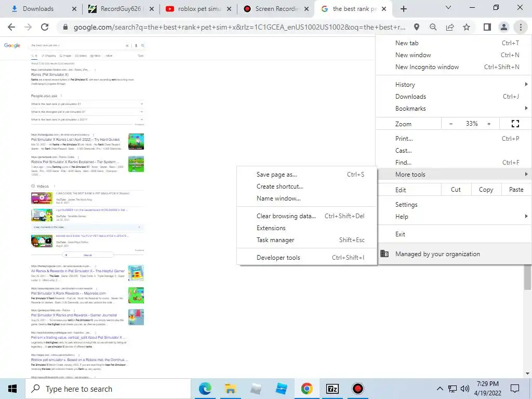Open the notifications action center
The width and height of the screenshot is (532, 399).
pyautogui.click(x=515, y=389)
